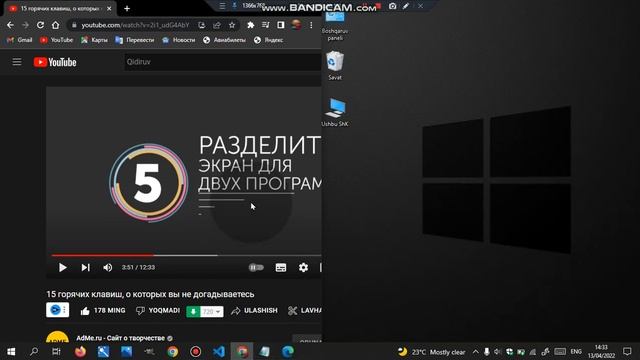Image resolution: width=640 pixels, height=360 pixels.
Task: Expand hidden system tray icons
Action: tap(476, 351)
